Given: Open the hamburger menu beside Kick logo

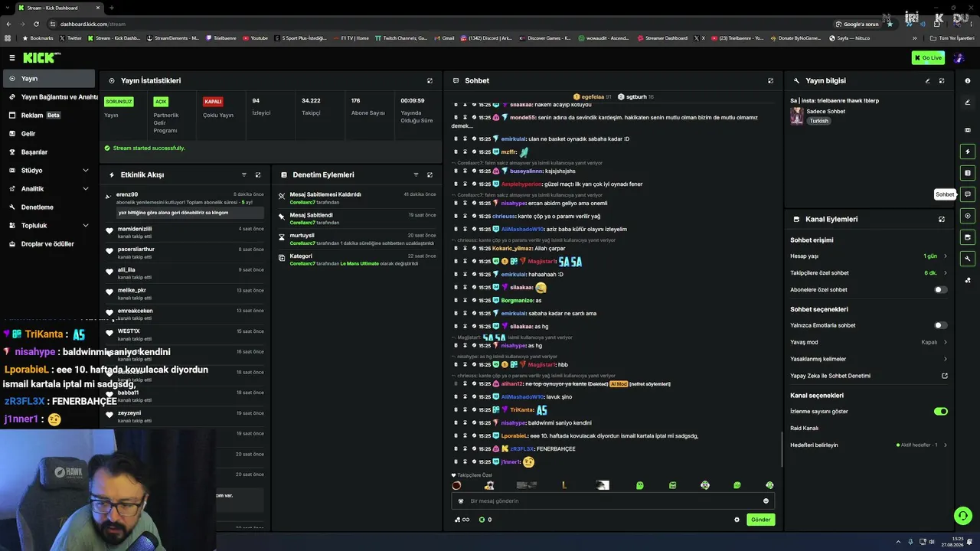Looking at the screenshot, I should pyautogui.click(x=12, y=57).
